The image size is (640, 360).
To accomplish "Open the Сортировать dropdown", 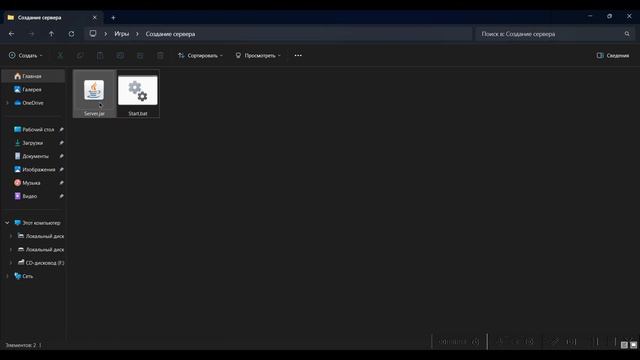I will (x=200, y=56).
